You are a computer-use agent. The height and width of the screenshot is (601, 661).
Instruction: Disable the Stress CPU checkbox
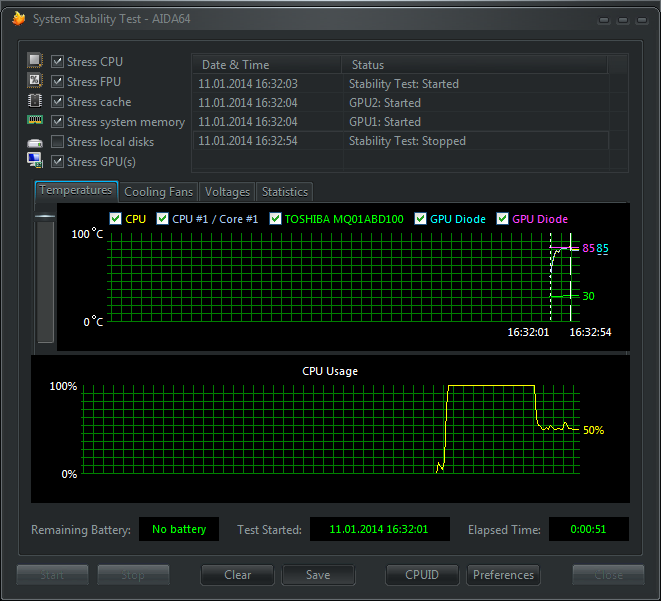point(58,62)
